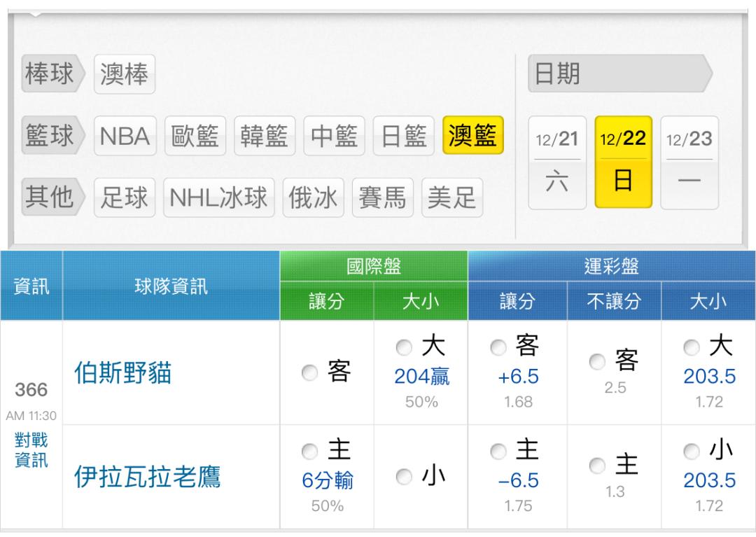Open the 日籃 league filter

tap(404, 136)
